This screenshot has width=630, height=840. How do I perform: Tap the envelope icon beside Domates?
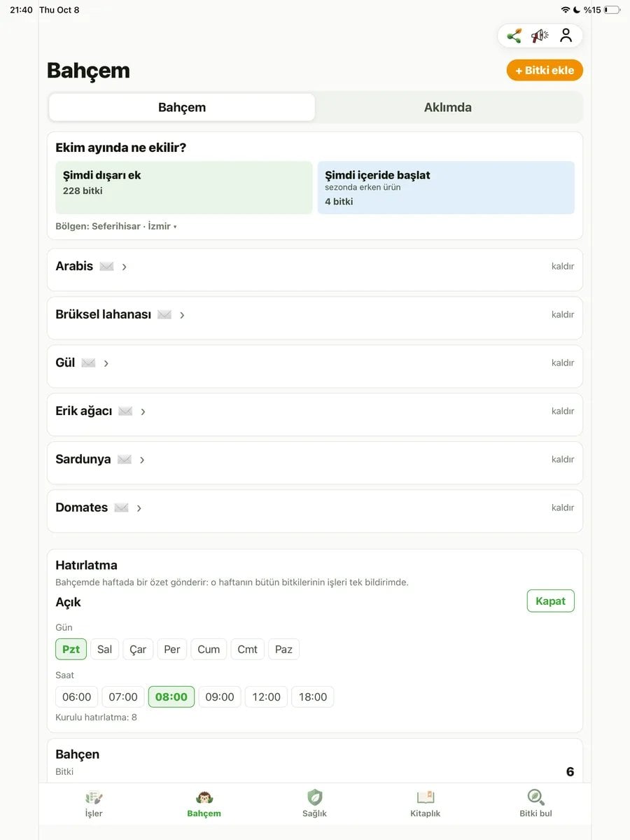click(x=121, y=508)
